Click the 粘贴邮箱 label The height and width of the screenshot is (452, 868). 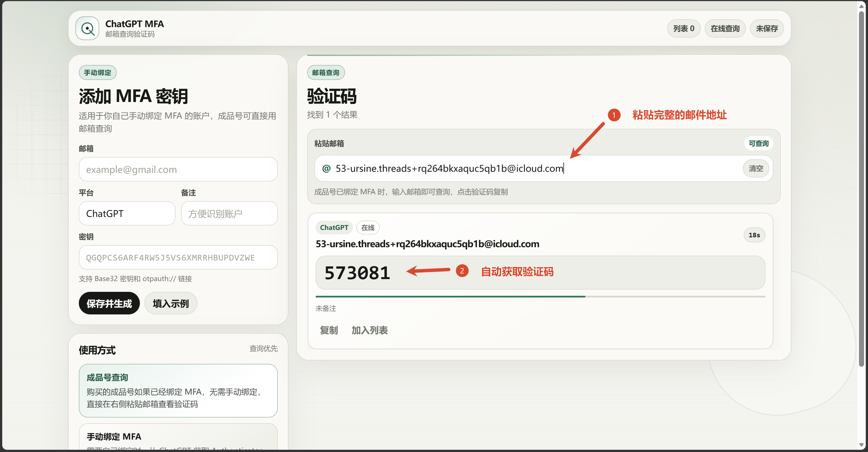pos(329,144)
